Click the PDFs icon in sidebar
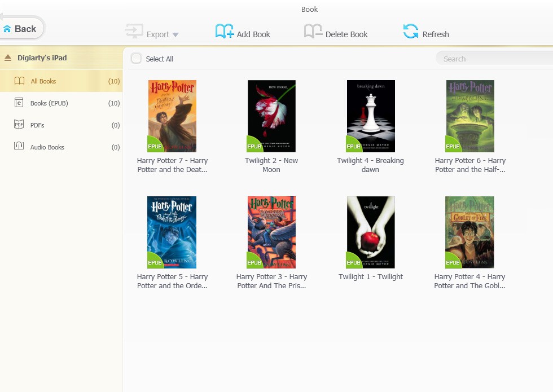The height and width of the screenshot is (392, 553). click(x=19, y=125)
